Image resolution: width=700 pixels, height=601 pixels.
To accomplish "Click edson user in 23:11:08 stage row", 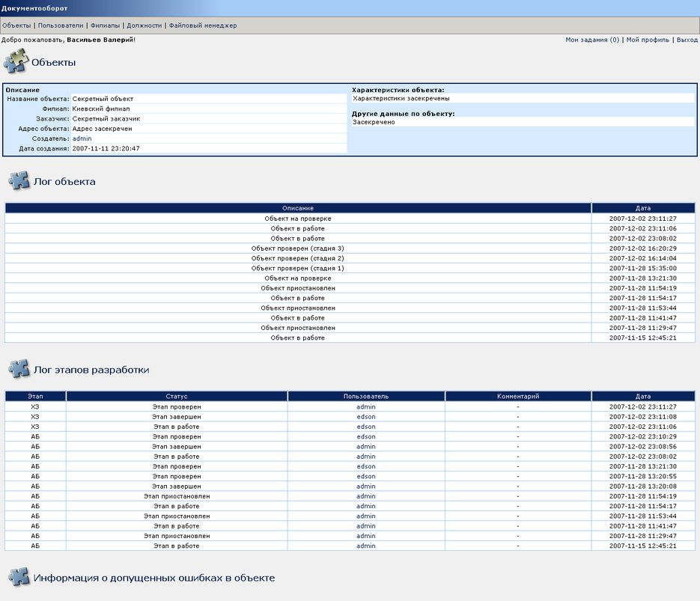I will click(x=366, y=417).
